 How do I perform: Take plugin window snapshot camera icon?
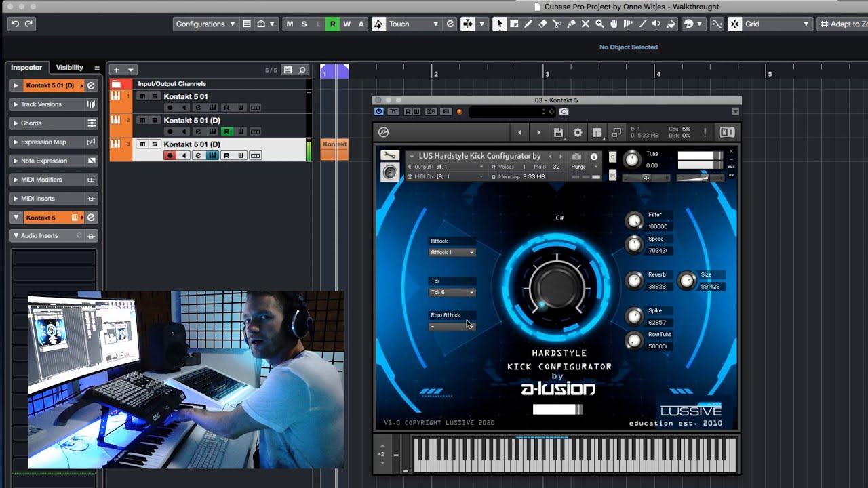coord(564,112)
